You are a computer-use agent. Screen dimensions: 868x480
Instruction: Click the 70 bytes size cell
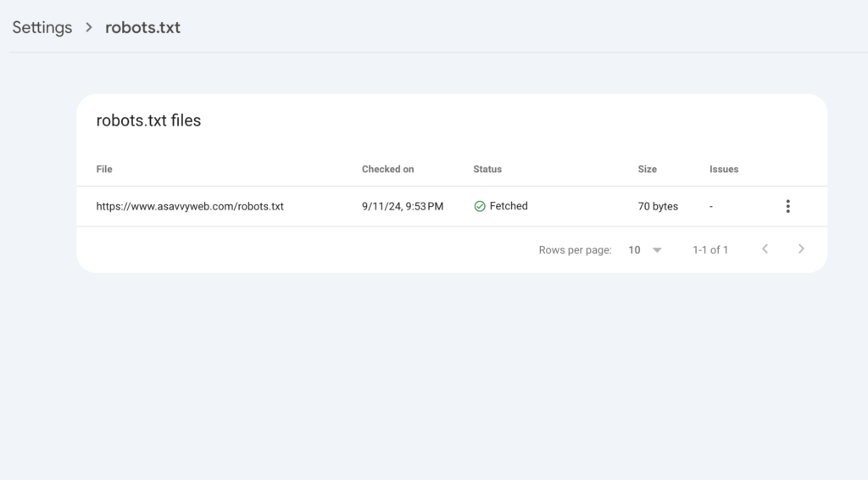point(658,207)
